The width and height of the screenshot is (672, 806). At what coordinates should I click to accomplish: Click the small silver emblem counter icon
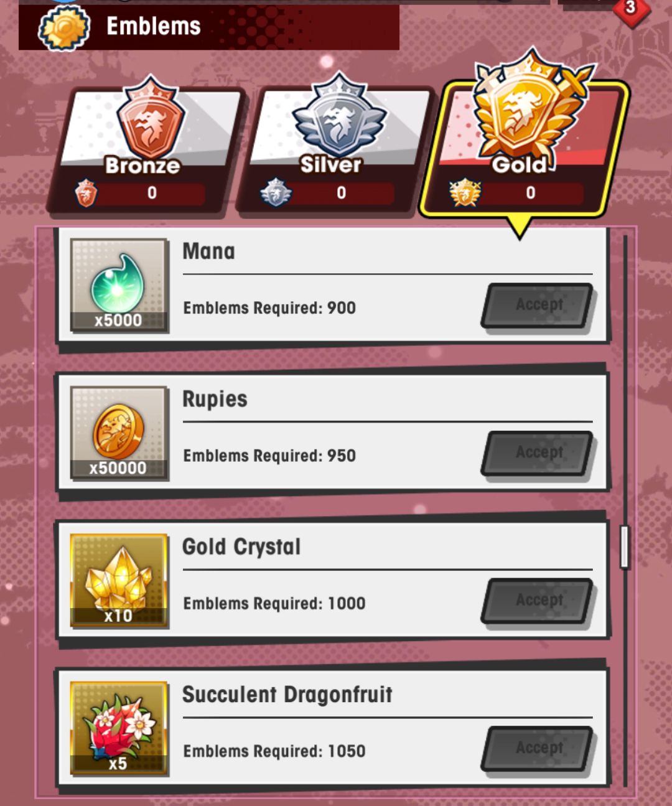point(276,193)
